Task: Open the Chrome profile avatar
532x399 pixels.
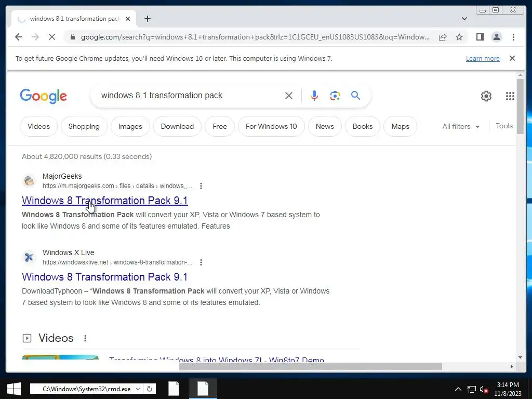Action: (x=496, y=37)
